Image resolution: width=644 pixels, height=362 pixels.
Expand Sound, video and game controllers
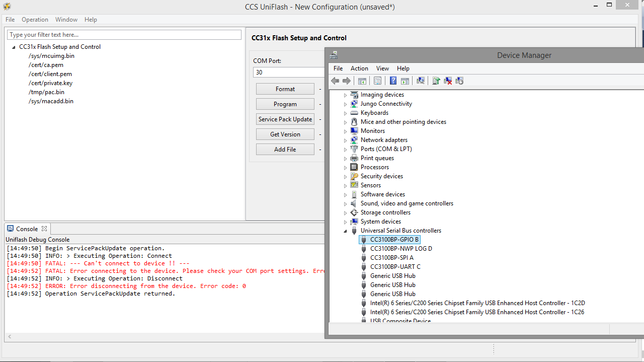click(345, 204)
